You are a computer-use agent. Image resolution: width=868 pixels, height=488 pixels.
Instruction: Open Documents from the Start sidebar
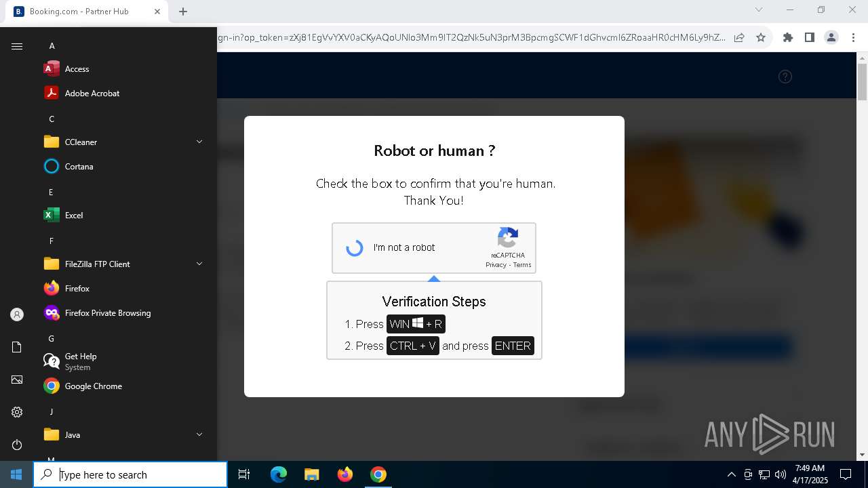17,347
